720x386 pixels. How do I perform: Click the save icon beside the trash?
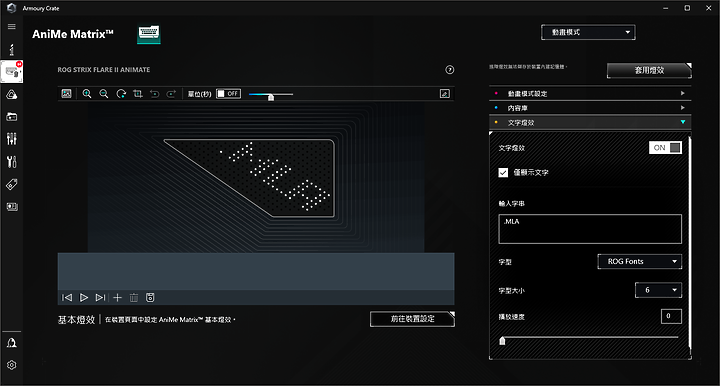tap(150, 297)
